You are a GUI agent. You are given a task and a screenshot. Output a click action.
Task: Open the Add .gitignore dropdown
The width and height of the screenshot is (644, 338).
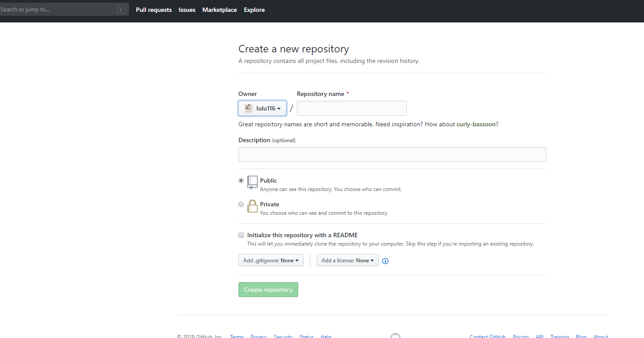pyautogui.click(x=271, y=261)
